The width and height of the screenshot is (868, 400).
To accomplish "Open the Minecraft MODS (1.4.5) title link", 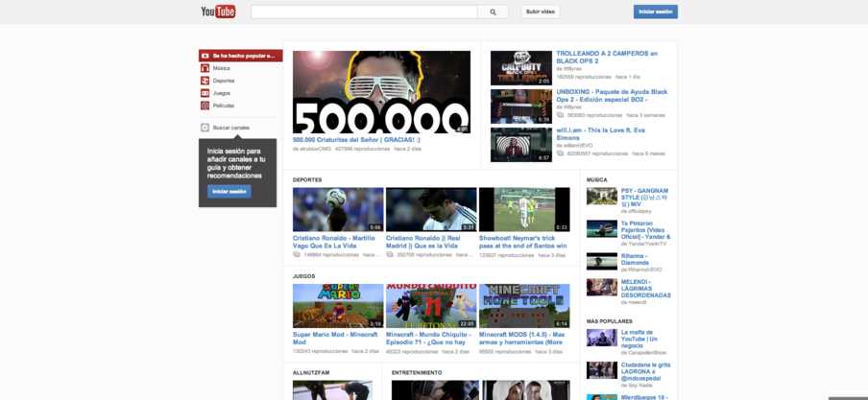I will (522, 339).
